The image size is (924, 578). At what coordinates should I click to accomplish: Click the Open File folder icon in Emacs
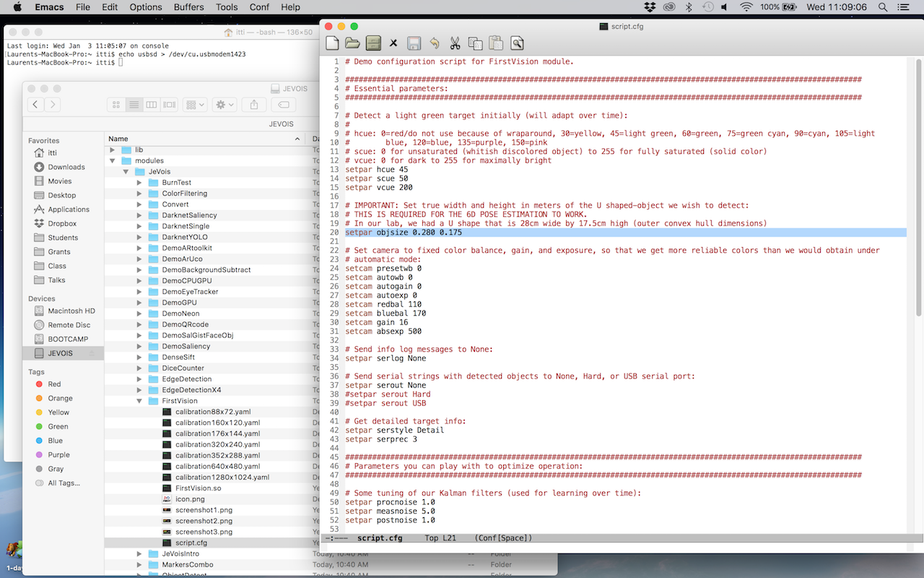click(352, 43)
